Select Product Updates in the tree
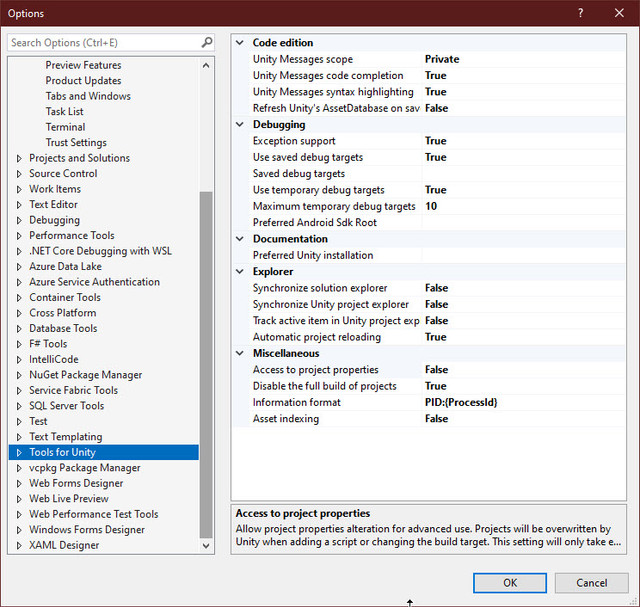This screenshot has width=640, height=607. (83, 80)
